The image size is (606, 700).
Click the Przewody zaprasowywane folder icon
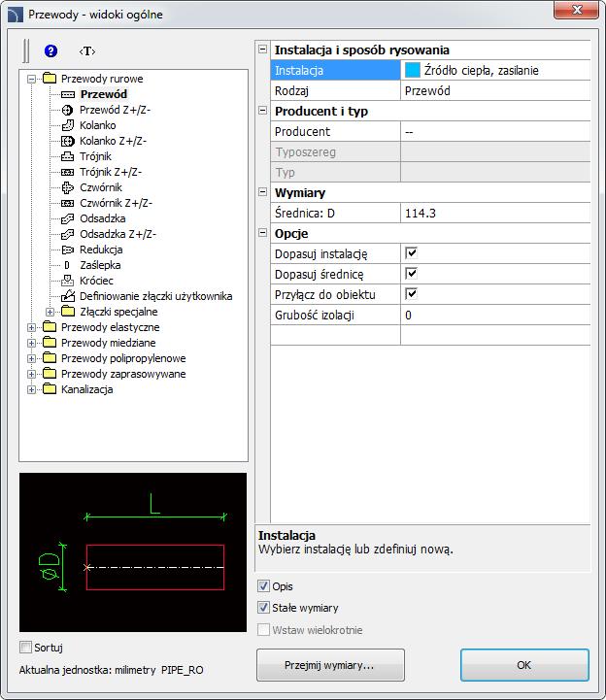coord(50,374)
